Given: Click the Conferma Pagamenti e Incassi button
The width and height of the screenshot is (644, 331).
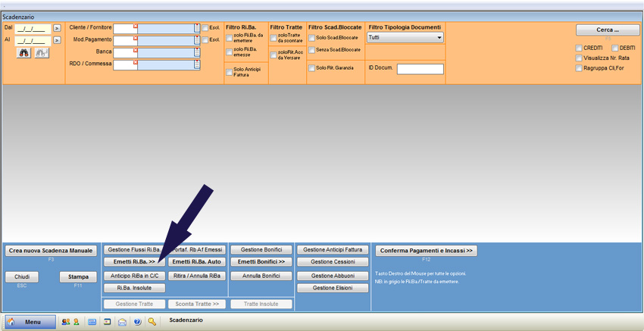Looking at the screenshot, I should tap(427, 251).
